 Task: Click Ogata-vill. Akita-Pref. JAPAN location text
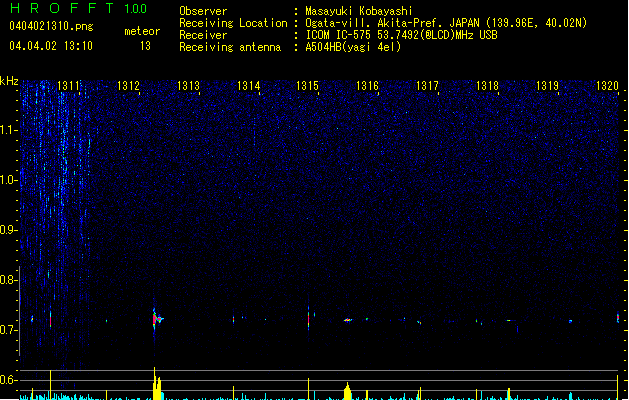pyautogui.click(x=446, y=23)
